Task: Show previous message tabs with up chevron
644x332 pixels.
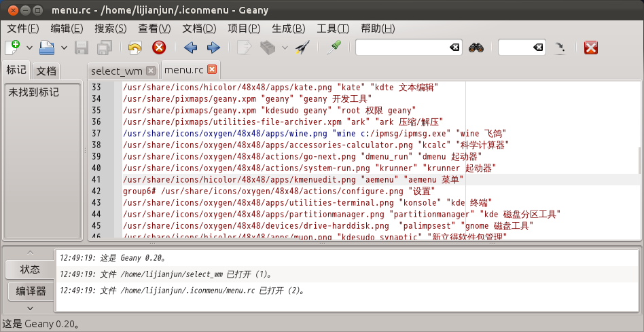Action: 31,253
